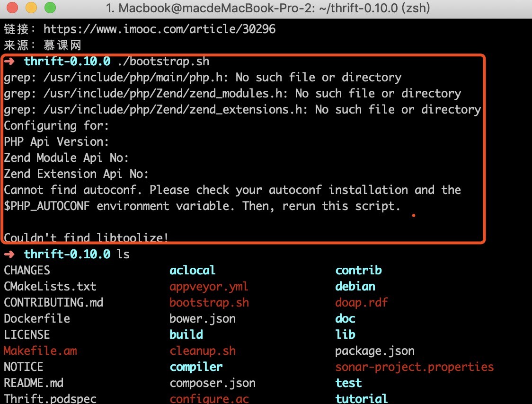Viewport: 532px width, 404px height.
Task: Click the contrib directory name
Action: click(358, 270)
